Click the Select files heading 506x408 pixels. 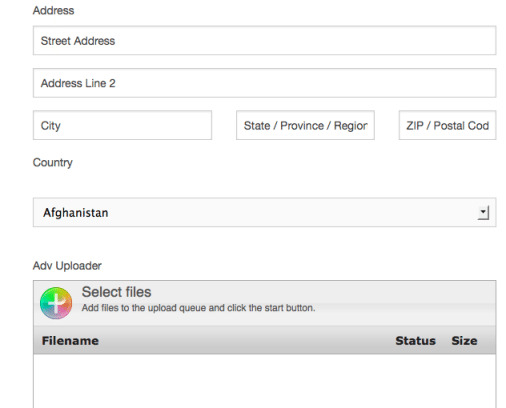click(116, 292)
